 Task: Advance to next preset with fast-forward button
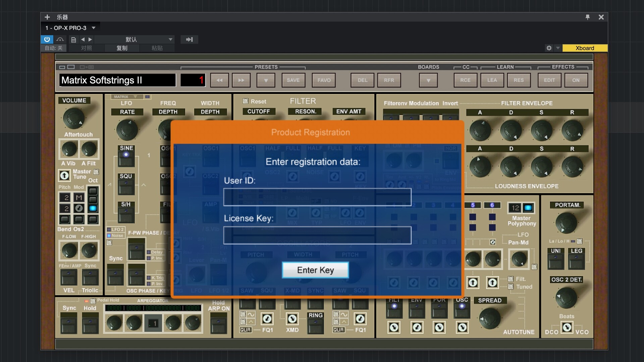241,80
